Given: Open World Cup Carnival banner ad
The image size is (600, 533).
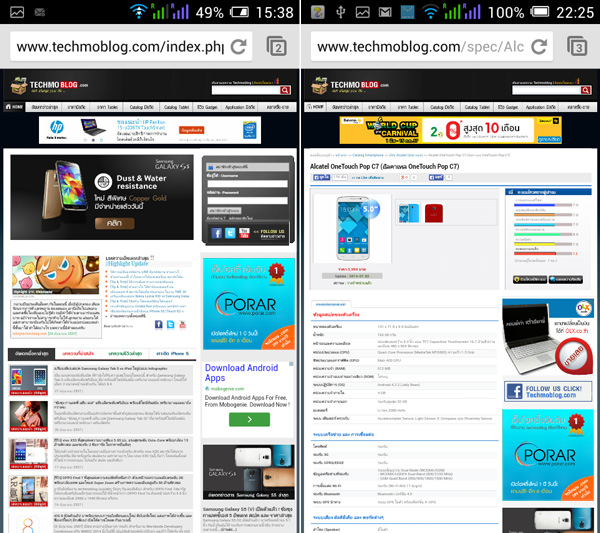Looking at the screenshot, I should (450, 130).
